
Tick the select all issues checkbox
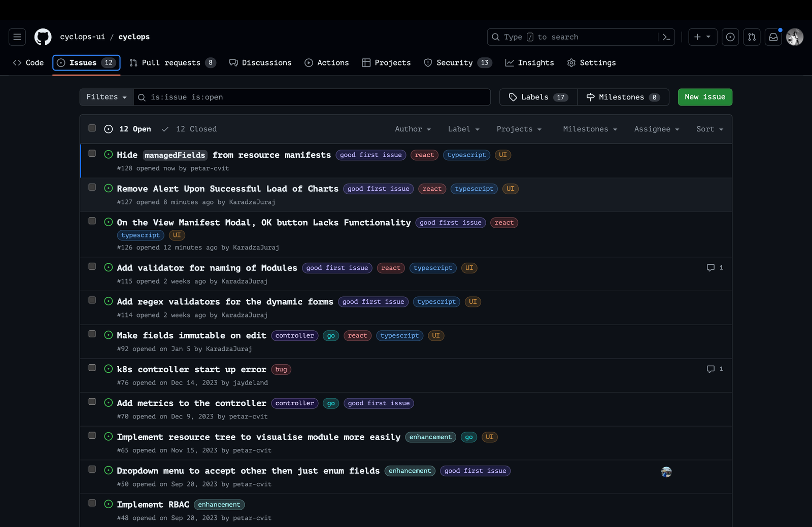[92, 128]
